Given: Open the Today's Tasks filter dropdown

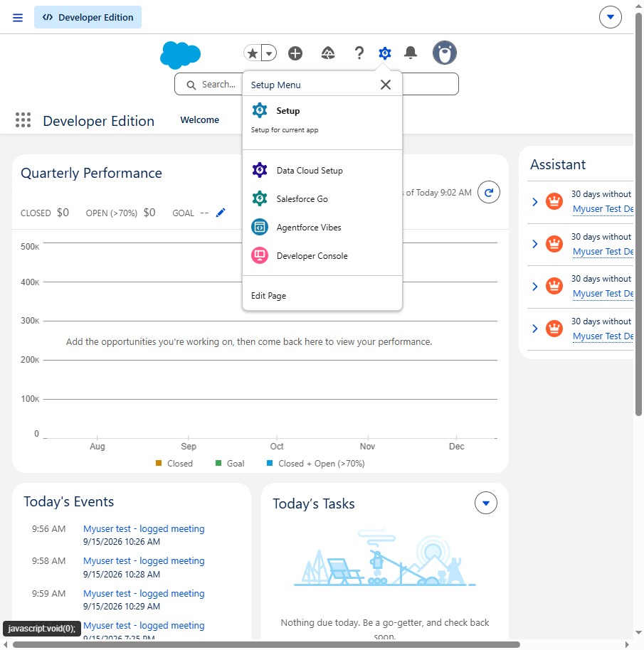Looking at the screenshot, I should point(486,503).
